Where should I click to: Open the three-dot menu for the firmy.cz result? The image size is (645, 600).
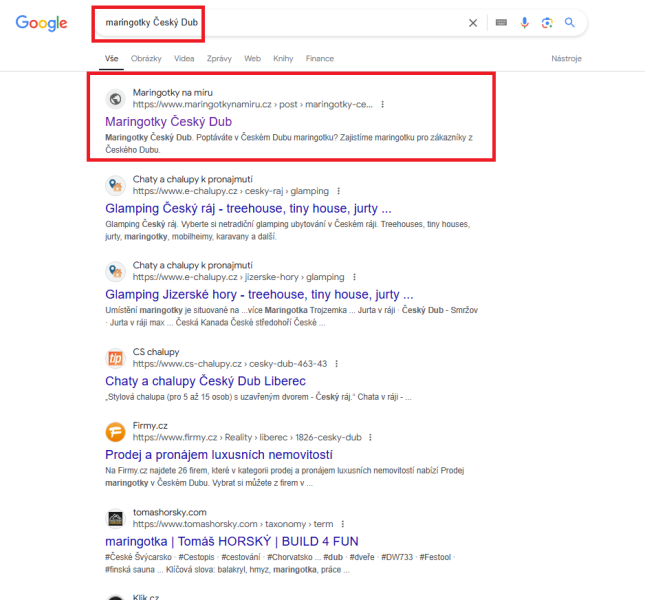tap(370, 438)
